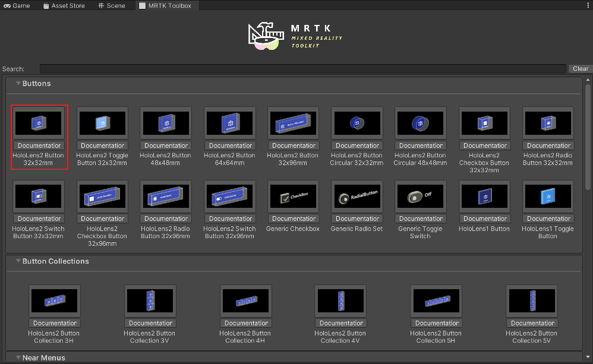Open Documentation for Generic Toggle Switch
Image resolution: width=593 pixels, height=364 pixels.
421,219
